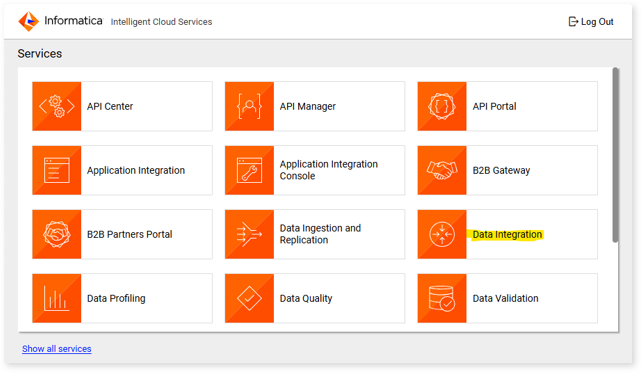Log out of Intelligent Cloud Services
Image resolution: width=642 pixels, height=373 pixels.
(x=591, y=22)
